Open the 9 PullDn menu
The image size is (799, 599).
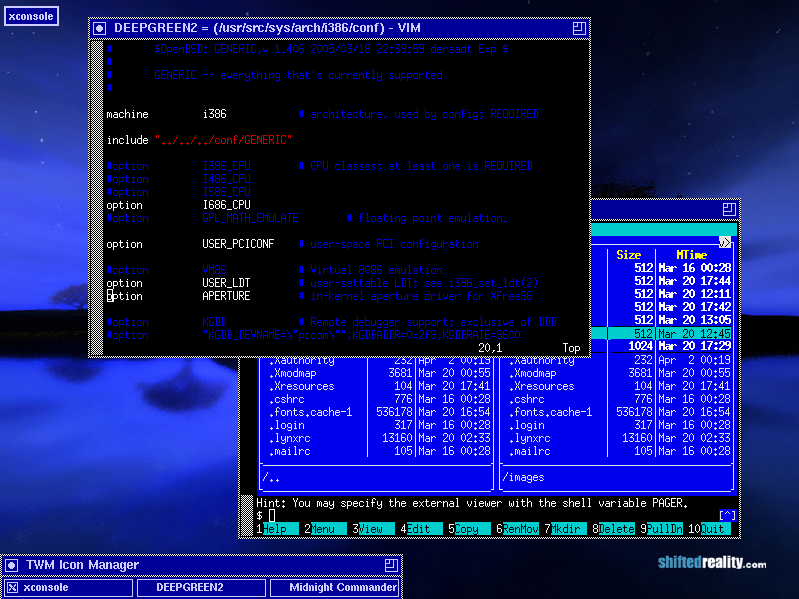pyautogui.click(x=665, y=529)
